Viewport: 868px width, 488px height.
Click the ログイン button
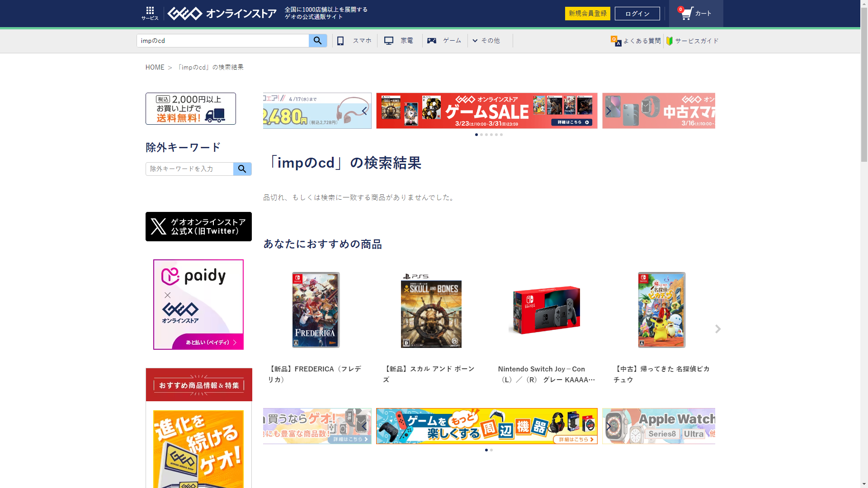coord(637,14)
